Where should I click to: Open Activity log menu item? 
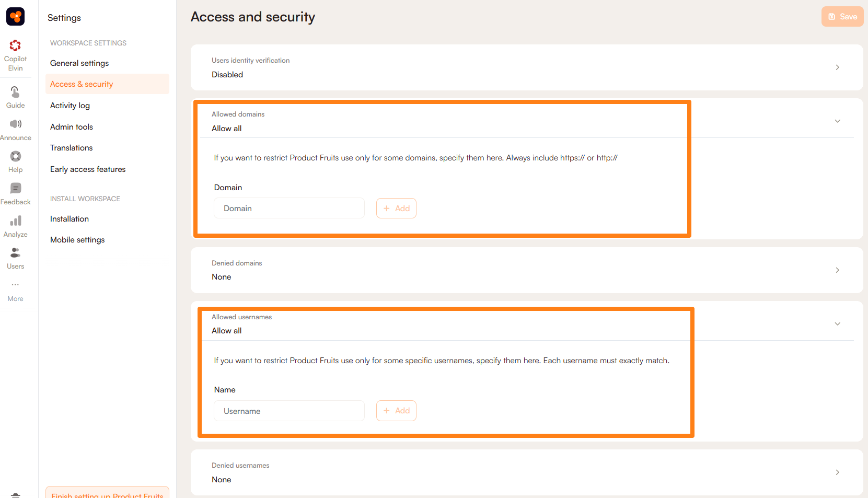point(70,106)
